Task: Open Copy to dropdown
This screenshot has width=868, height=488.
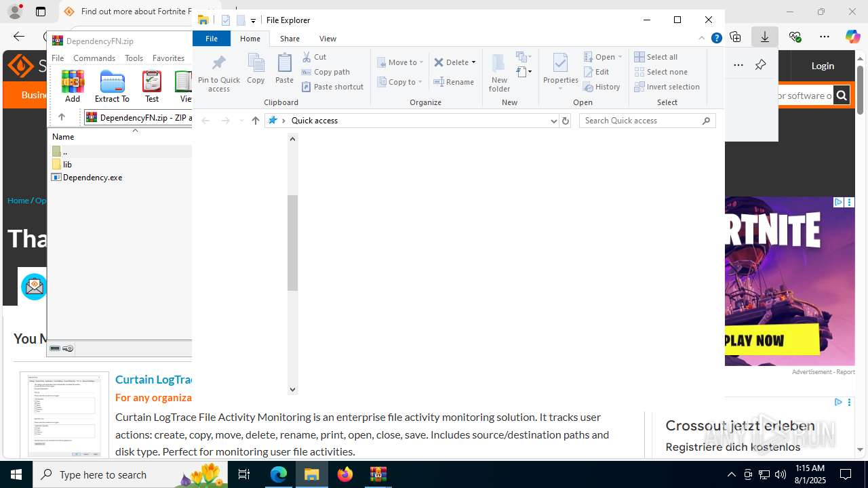Action: tap(400, 82)
